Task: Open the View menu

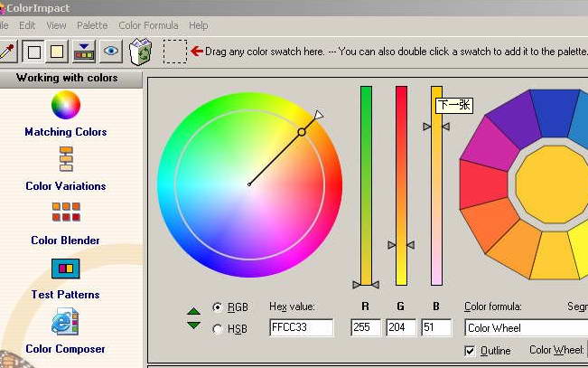Action: (x=56, y=25)
